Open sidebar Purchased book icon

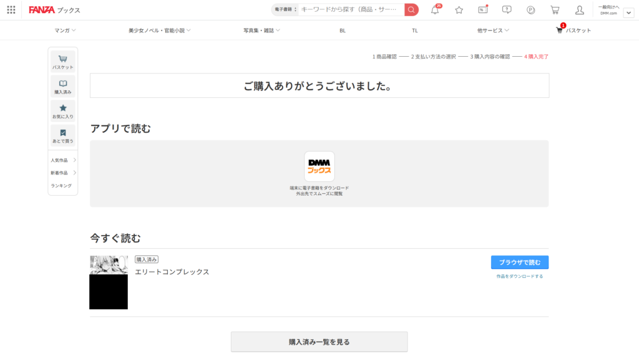click(63, 87)
